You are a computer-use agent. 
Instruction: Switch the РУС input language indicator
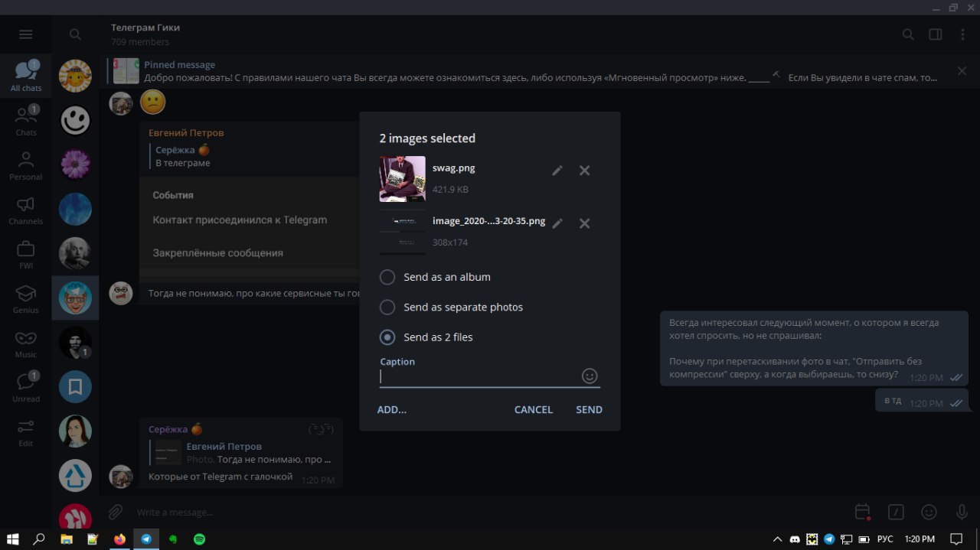point(885,539)
